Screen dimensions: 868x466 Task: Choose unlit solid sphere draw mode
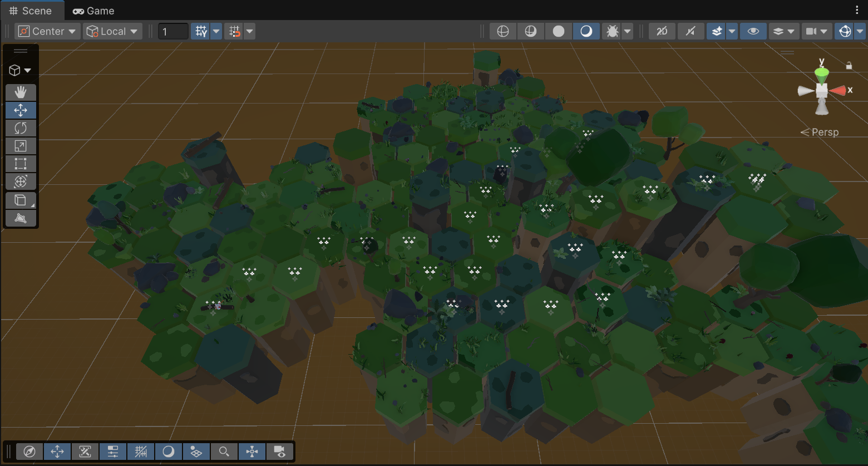[559, 31]
